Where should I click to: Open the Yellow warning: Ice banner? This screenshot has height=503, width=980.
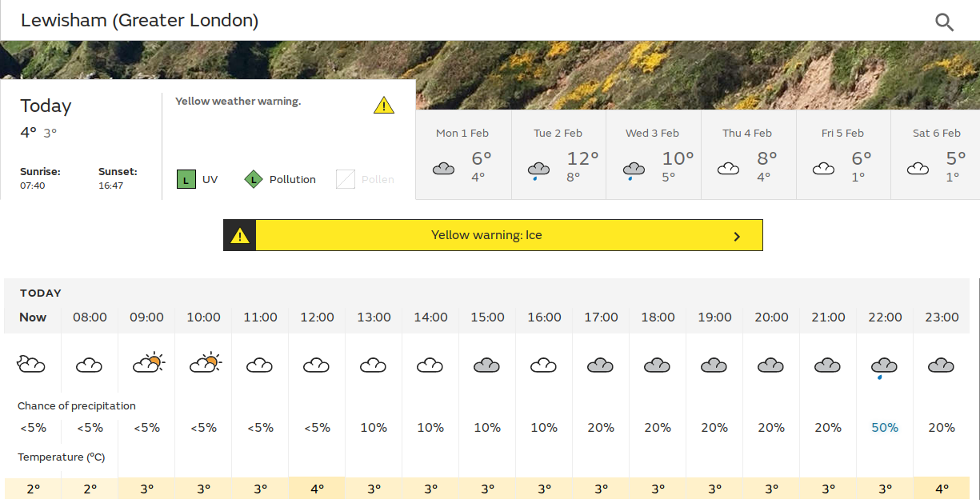point(486,235)
